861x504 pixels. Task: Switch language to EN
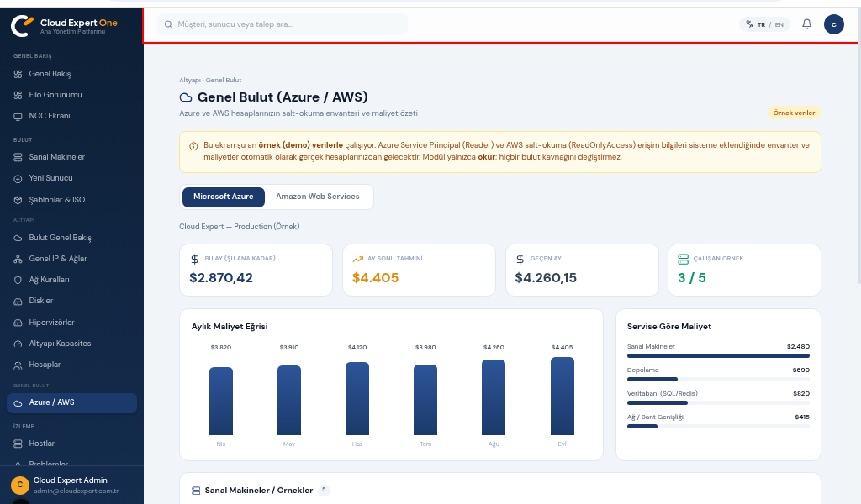coord(779,24)
